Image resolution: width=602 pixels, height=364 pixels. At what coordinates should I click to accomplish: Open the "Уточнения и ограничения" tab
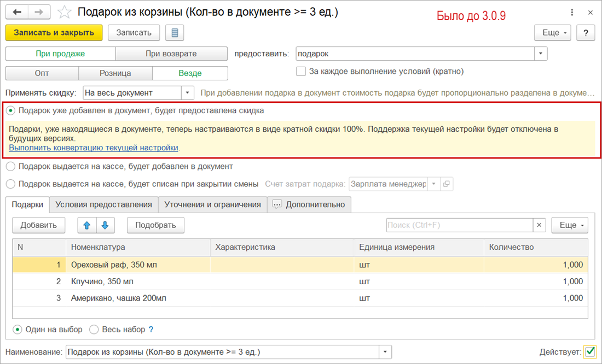pyautogui.click(x=212, y=204)
